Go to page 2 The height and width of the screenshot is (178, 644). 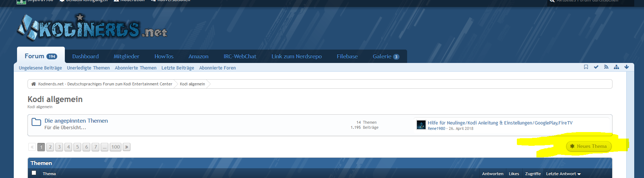(50, 147)
